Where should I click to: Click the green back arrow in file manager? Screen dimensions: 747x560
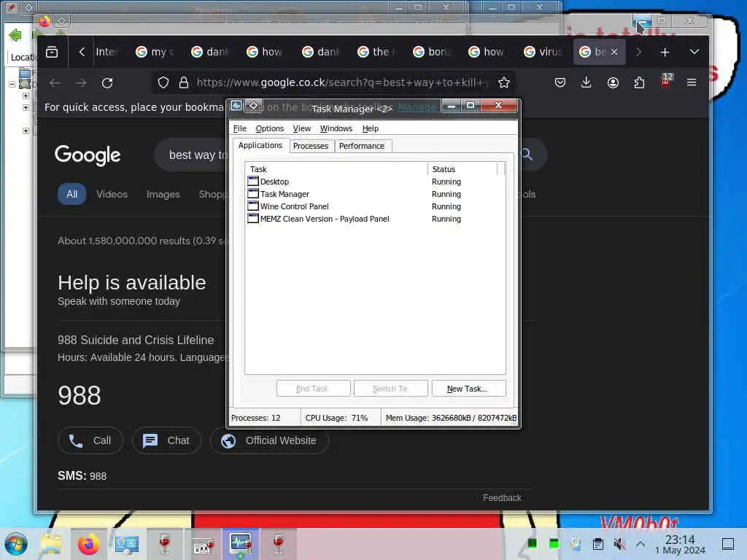15,35
